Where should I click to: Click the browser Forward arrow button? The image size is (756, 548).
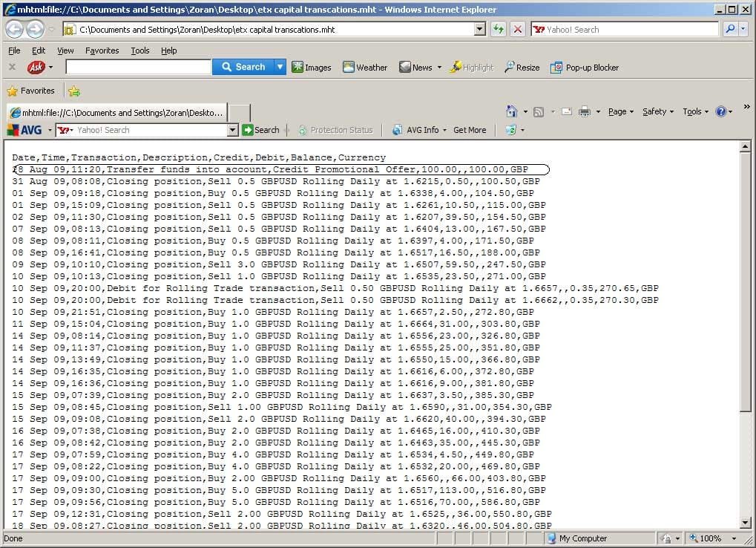pyautogui.click(x=35, y=30)
